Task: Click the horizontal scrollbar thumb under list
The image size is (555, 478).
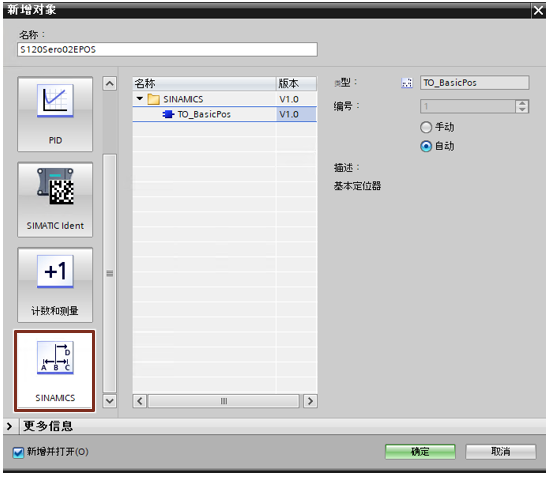Action: point(224,401)
